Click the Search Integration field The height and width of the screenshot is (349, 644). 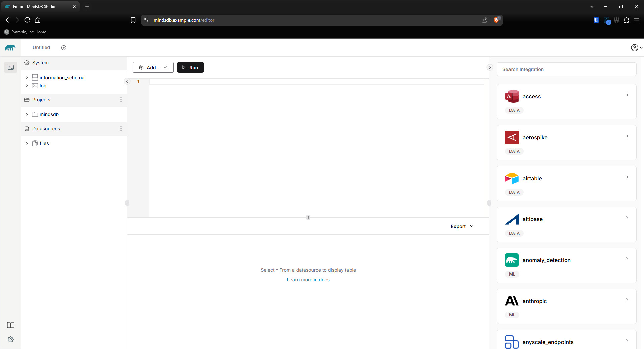[x=566, y=69]
